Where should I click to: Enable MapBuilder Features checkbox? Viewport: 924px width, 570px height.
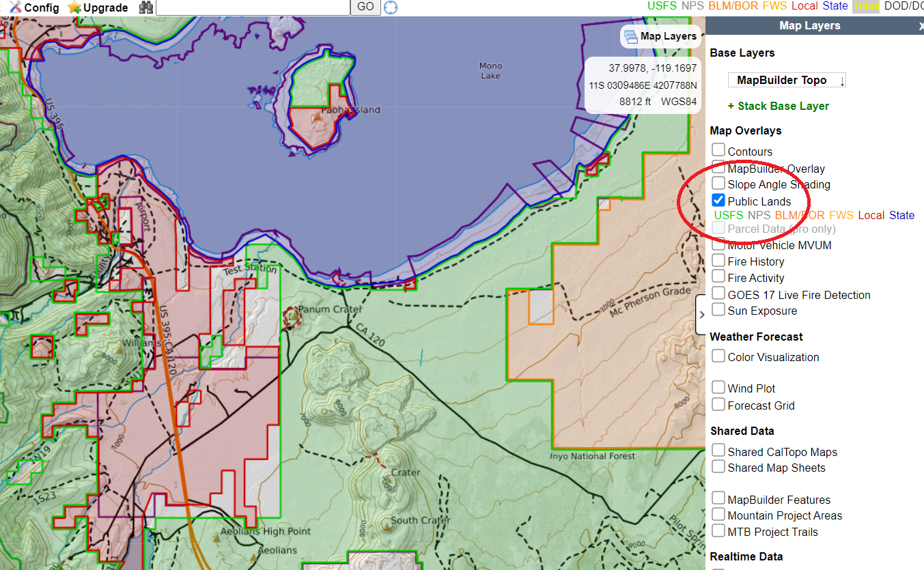click(718, 498)
